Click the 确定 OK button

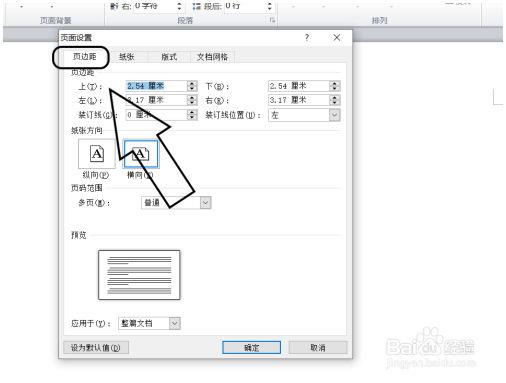tap(251, 348)
